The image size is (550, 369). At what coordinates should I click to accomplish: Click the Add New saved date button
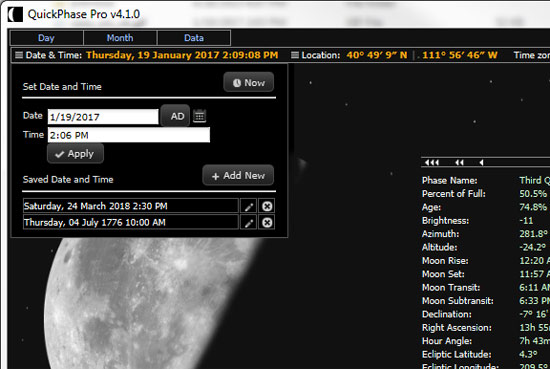[238, 175]
